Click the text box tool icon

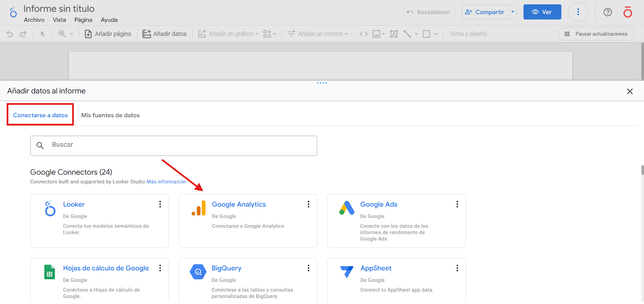pos(394,34)
